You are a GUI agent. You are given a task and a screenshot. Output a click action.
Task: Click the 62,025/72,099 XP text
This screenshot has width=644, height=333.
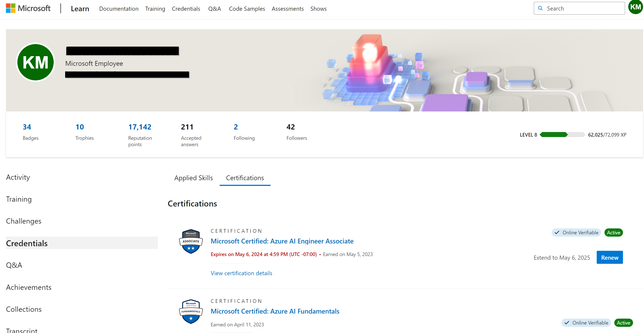pyautogui.click(x=607, y=135)
